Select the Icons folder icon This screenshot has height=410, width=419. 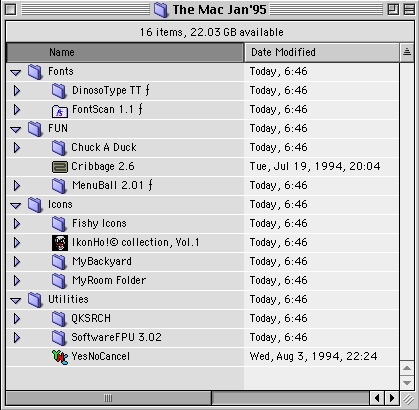click(x=35, y=205)
